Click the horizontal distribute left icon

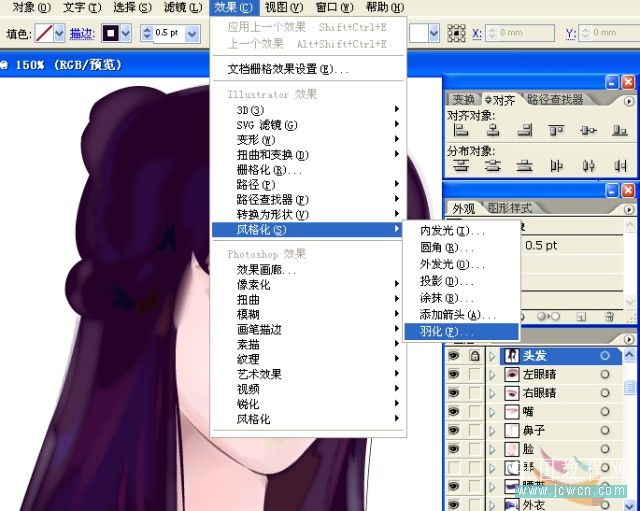[556, 166]
